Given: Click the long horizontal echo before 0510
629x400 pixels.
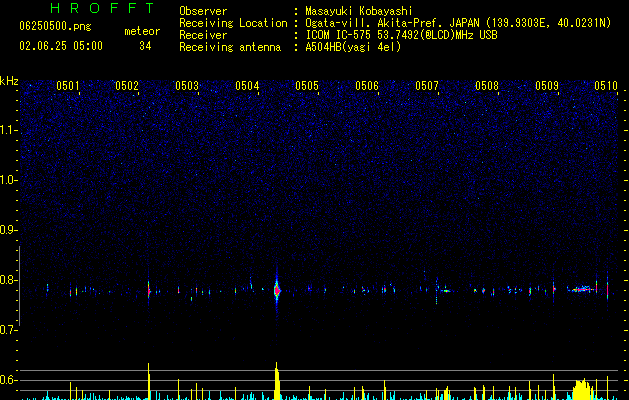Looking at the screenshot, I should tap(581, 289).
